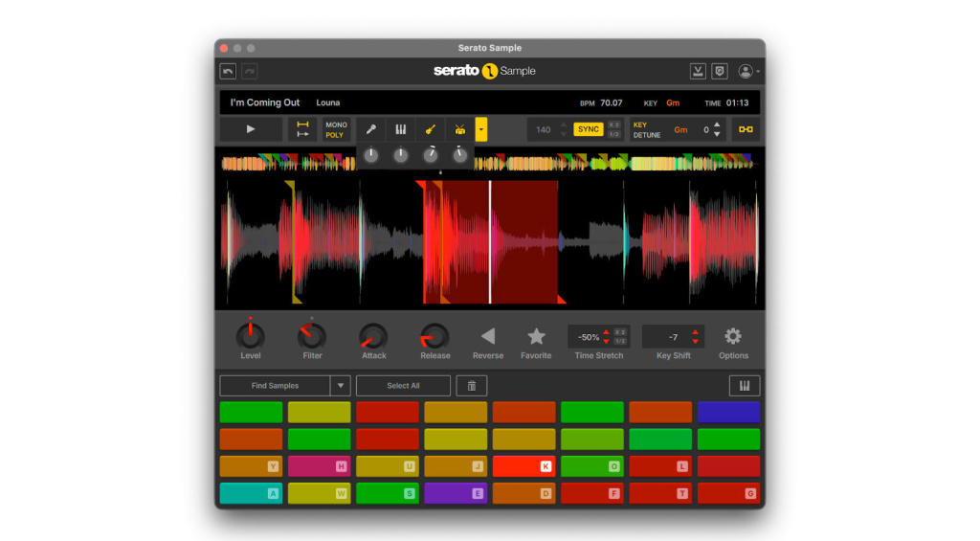Trigger the orange pad Y

(x=252, y=466)
